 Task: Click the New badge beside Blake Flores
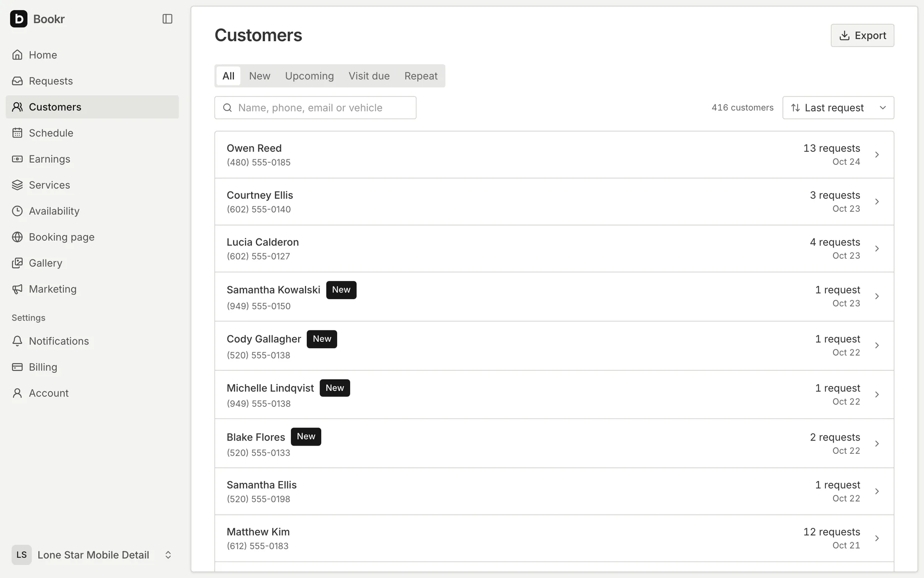tap(306, 437)
